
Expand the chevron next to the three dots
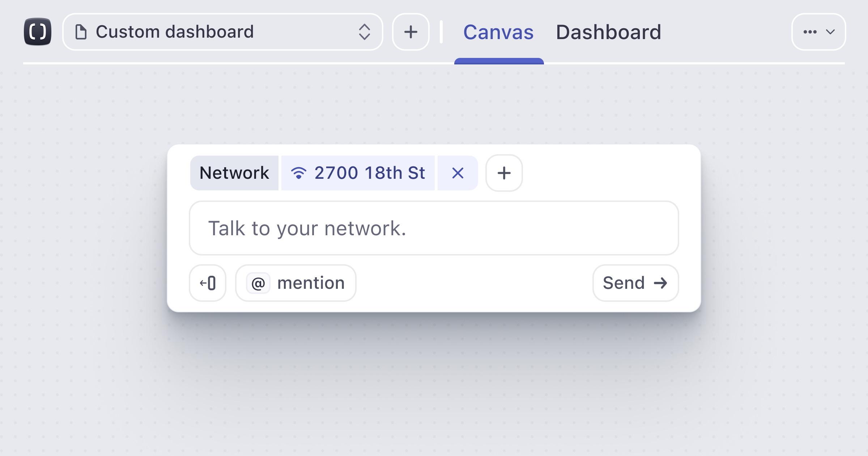coord(830,32)
